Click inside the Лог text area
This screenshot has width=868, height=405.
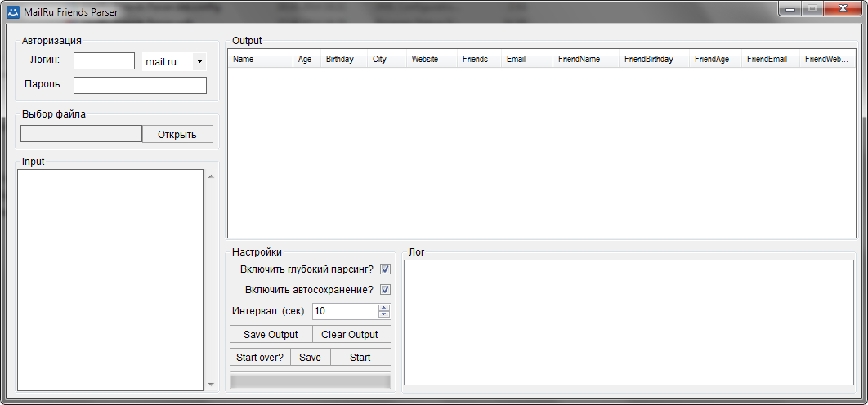point(629,323)
